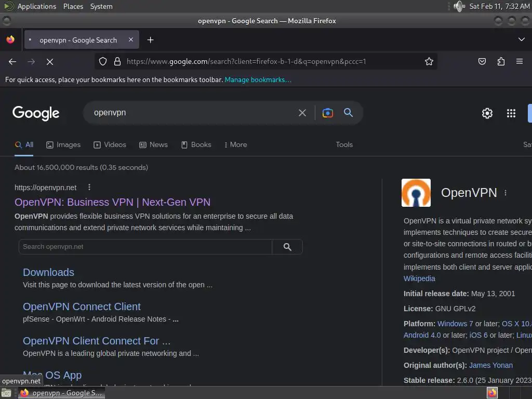Click the openvpn.net site search magnifier

[x=287, y=247]
